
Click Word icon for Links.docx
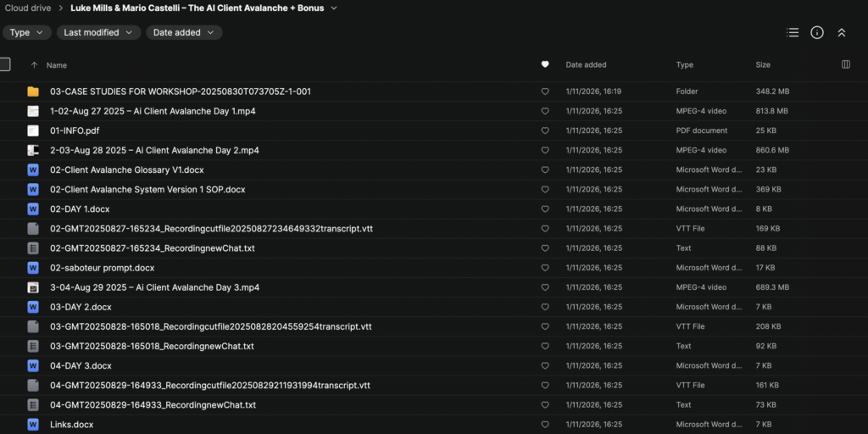coord(33,425)
